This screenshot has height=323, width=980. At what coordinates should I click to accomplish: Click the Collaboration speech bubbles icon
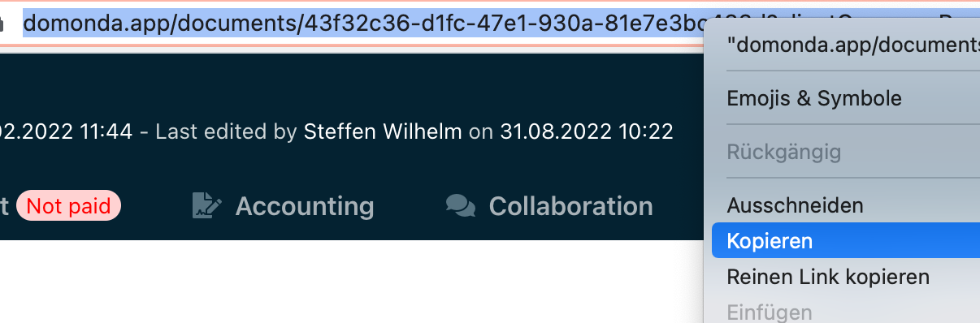[x=461, y=207]
